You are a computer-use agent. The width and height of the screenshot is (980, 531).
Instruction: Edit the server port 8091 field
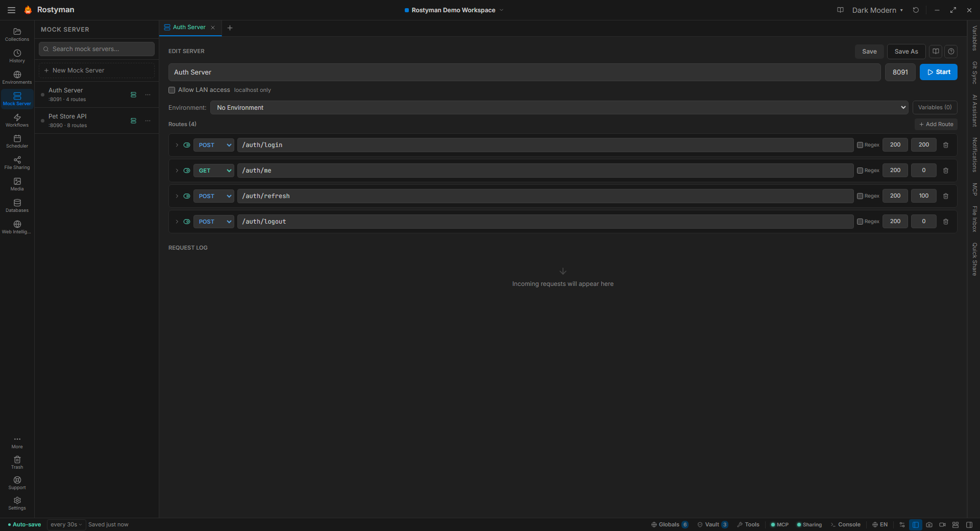(x=900, y=72)
